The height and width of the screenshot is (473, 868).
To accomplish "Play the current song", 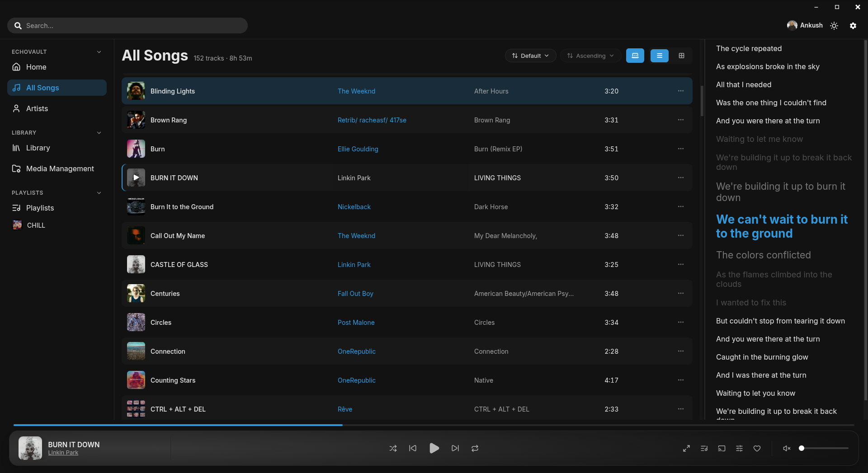I will [x=434, y=448].
